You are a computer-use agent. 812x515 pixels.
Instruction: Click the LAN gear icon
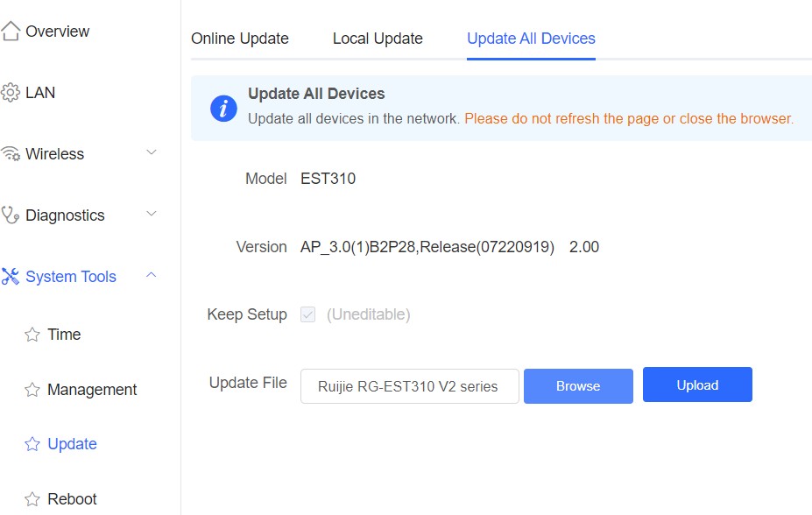tap(11, 93)
